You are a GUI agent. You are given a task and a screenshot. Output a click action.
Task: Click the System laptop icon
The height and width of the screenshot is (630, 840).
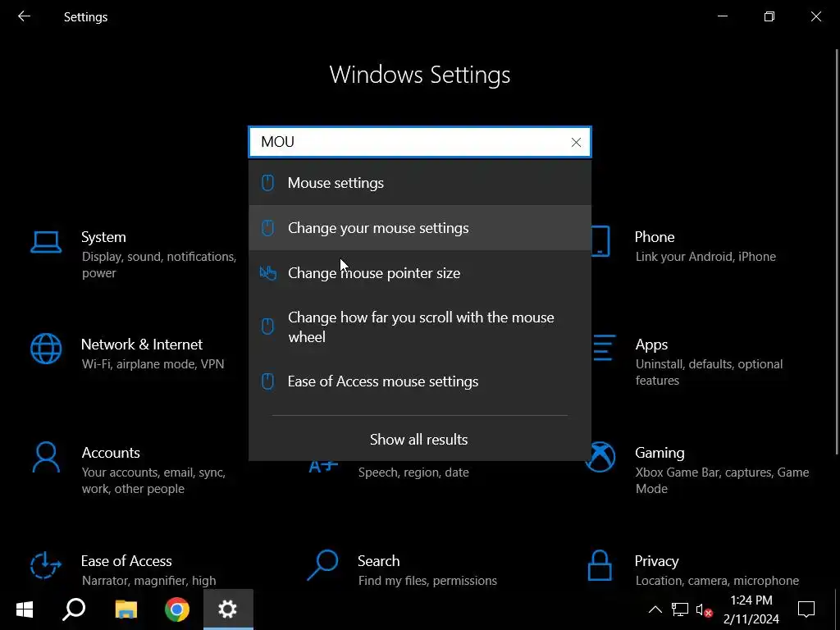click(x=46, y=242)
